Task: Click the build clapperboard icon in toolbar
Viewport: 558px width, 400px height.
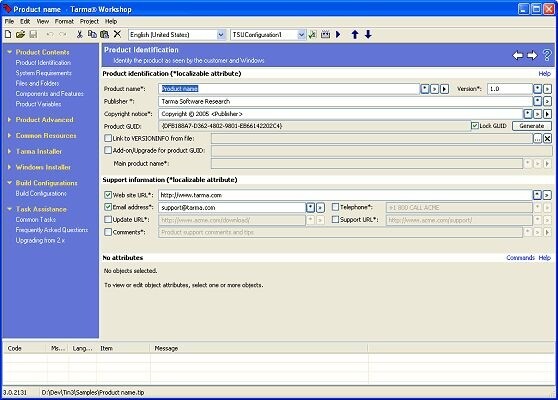Action: pos(325,35)
